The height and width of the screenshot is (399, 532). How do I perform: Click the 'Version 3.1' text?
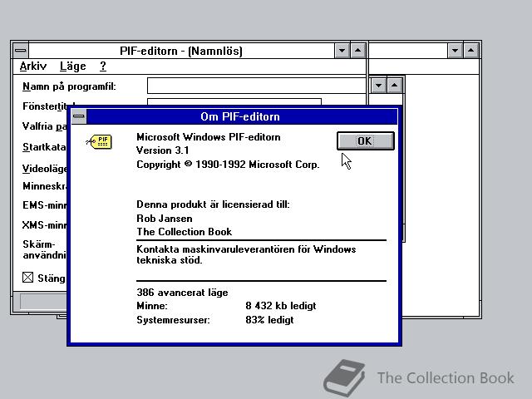(x=163, y=150)
